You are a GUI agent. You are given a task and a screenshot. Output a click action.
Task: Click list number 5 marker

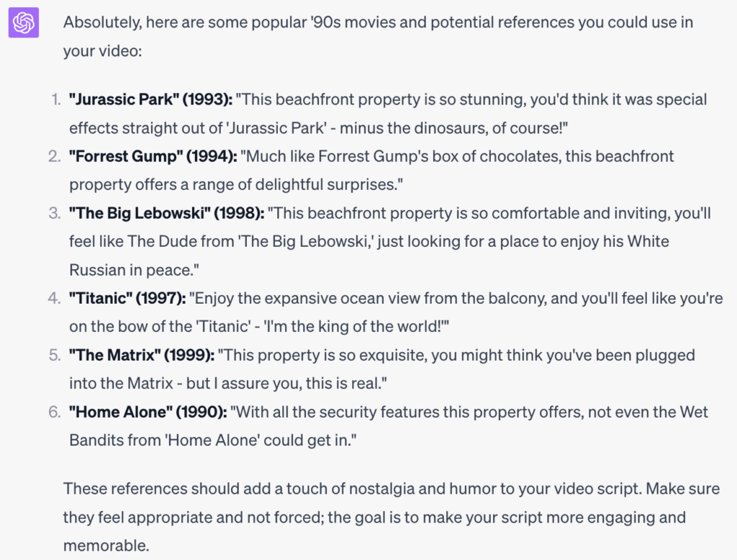pos(55,355)
